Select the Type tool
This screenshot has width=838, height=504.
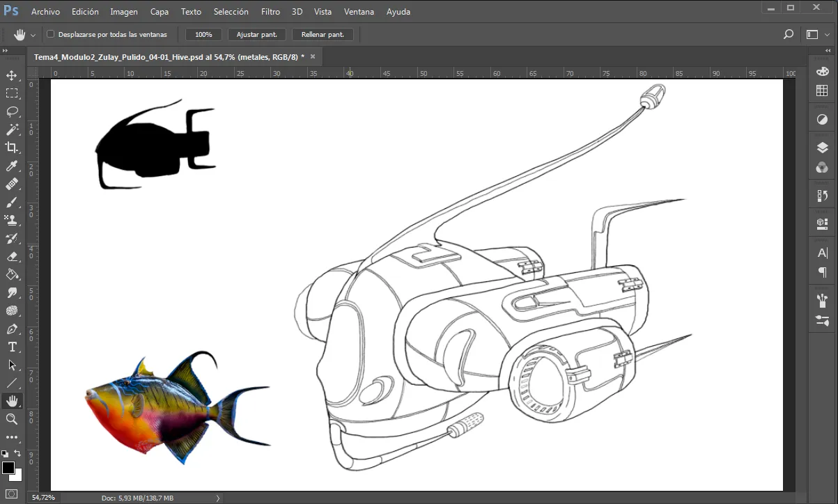pos(12,347)
